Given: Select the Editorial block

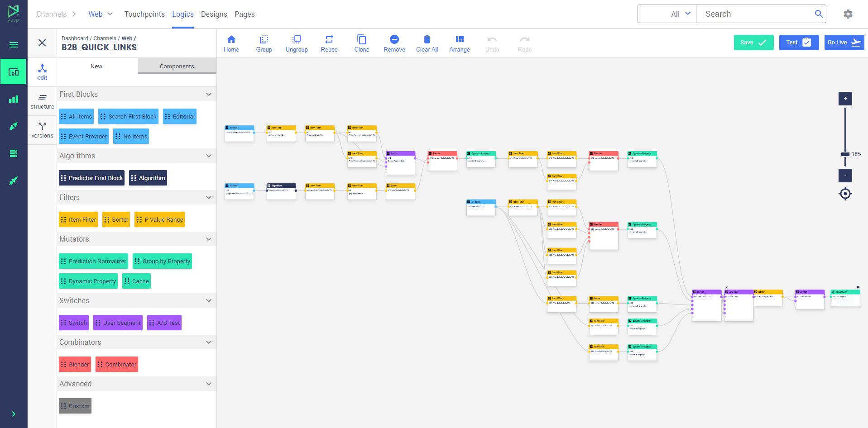Looking at the screenshot, I should (x=180, y=116).
